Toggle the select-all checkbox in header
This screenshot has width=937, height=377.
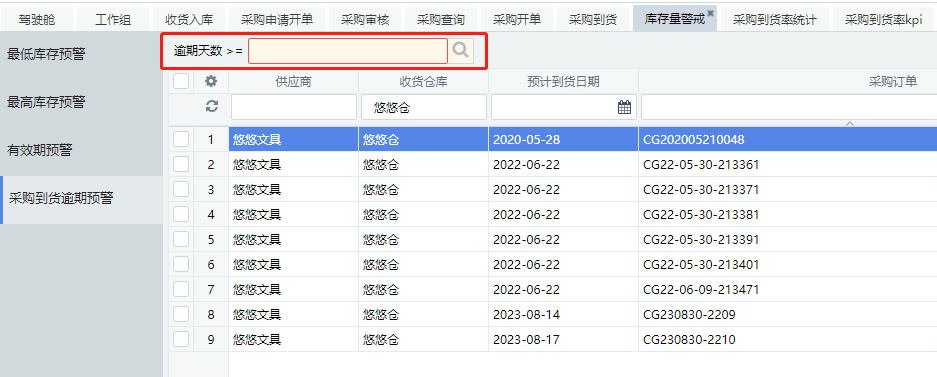181,81
